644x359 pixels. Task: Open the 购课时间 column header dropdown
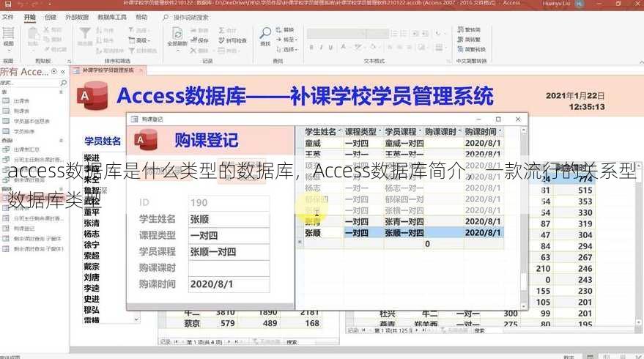point(500,131)
